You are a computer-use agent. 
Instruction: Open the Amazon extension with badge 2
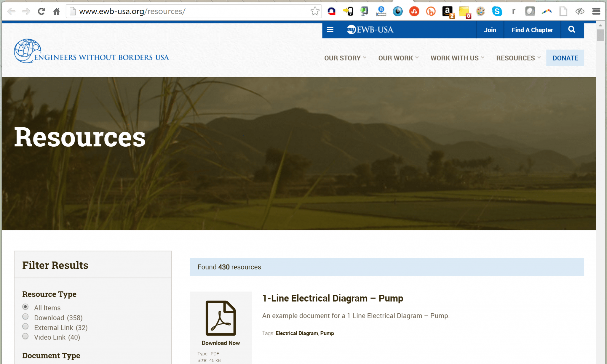[448, 12]
